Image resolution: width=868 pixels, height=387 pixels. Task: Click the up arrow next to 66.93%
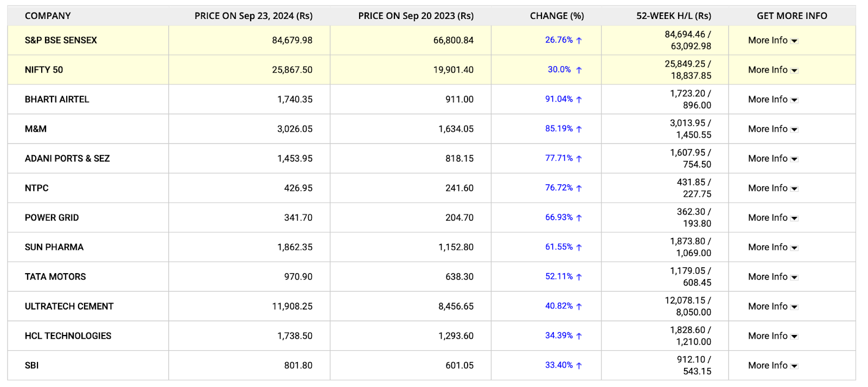579,217
